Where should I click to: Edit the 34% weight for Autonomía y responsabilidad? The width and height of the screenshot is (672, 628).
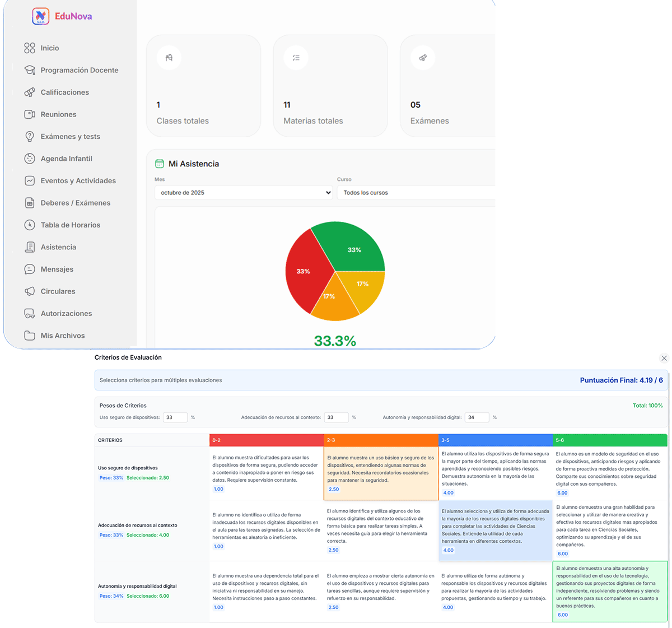(477, 417)
